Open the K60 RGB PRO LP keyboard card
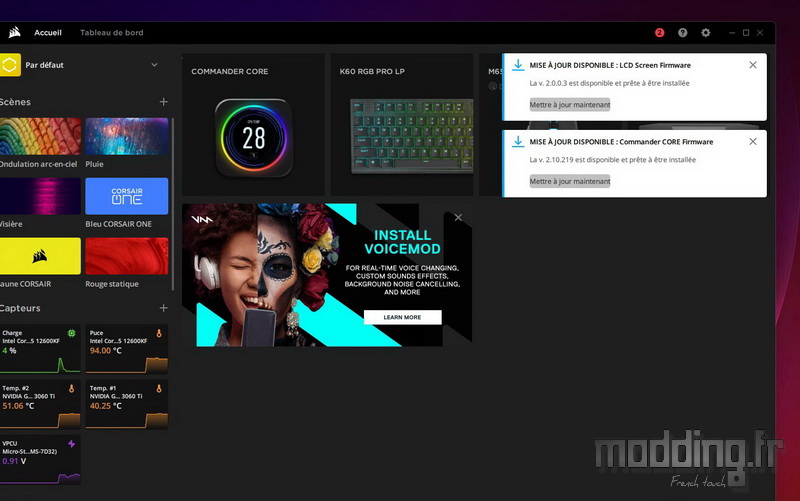This screenshot has height=501, width=800. click(x=402, y=124)
